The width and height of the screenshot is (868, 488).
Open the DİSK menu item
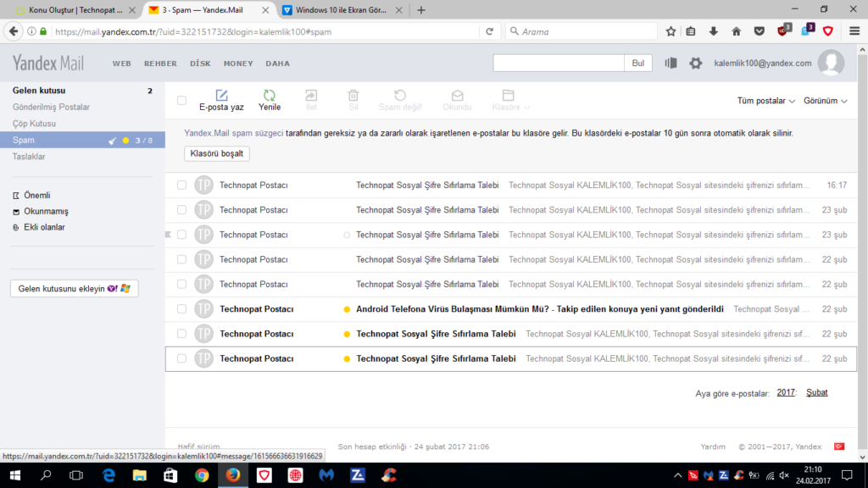pyautogui.click(x=200, y=64)
